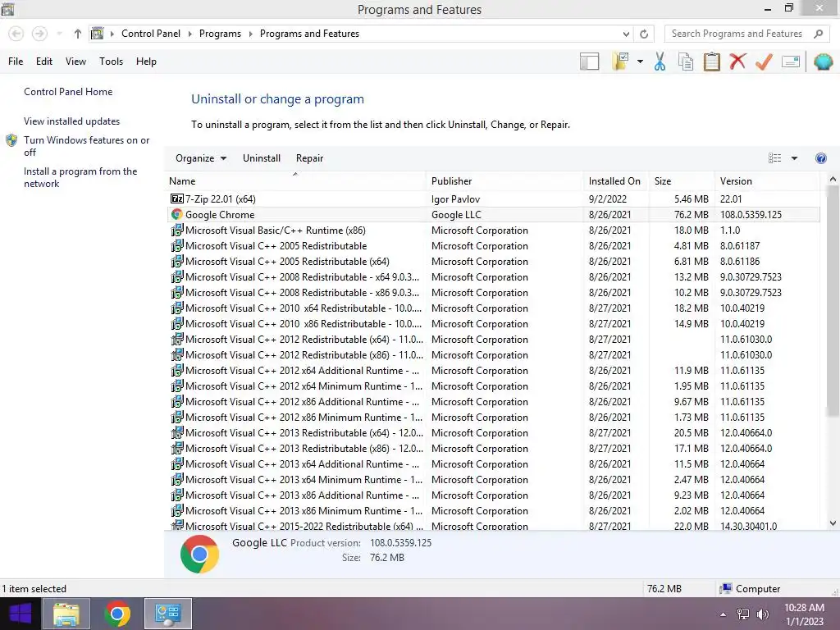Open the Help menu
The image size is (840, 630).
146,62
